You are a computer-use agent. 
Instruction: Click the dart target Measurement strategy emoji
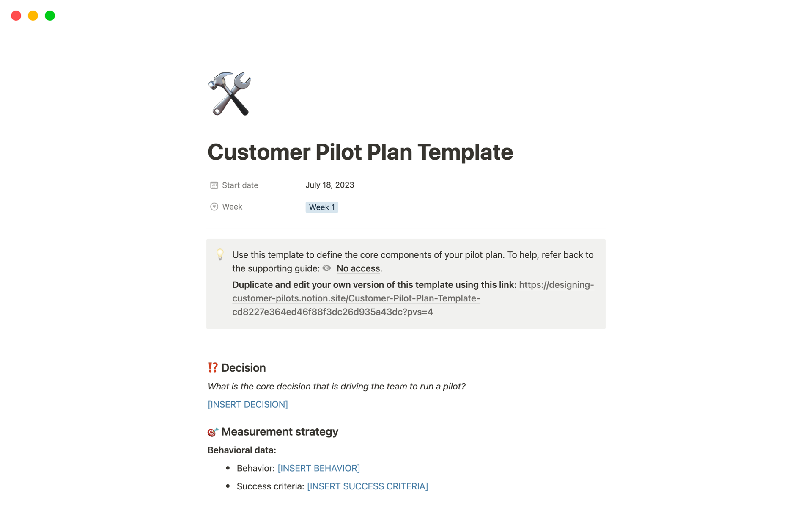(213, 432)
